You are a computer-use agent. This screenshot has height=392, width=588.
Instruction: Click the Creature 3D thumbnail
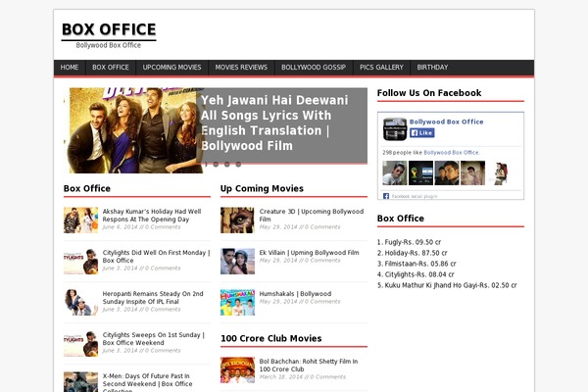pos(237,220)
